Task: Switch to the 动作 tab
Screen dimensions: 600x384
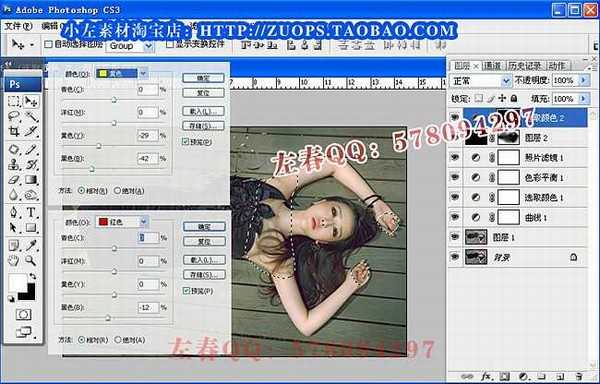Action: 557,66
